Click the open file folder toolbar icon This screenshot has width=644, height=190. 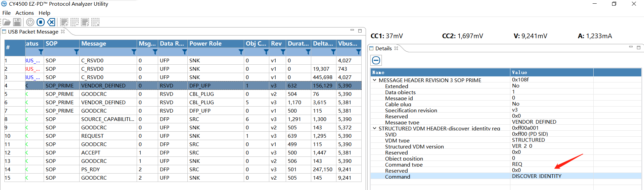7,22
